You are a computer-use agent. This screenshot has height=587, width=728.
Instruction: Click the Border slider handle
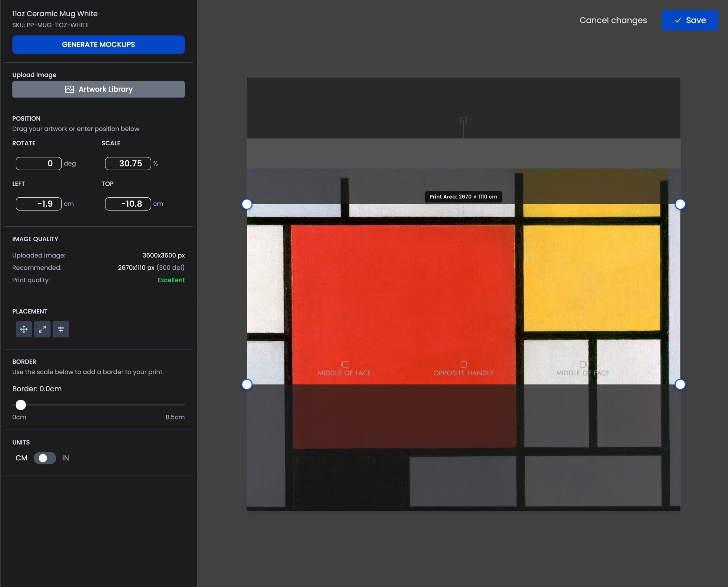click(21, 405)
